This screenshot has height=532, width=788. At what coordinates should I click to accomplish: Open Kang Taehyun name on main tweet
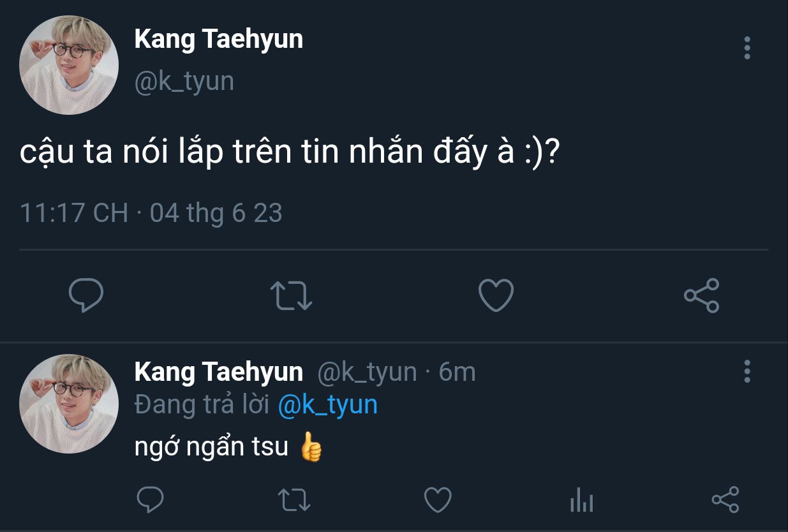(219, 40)
